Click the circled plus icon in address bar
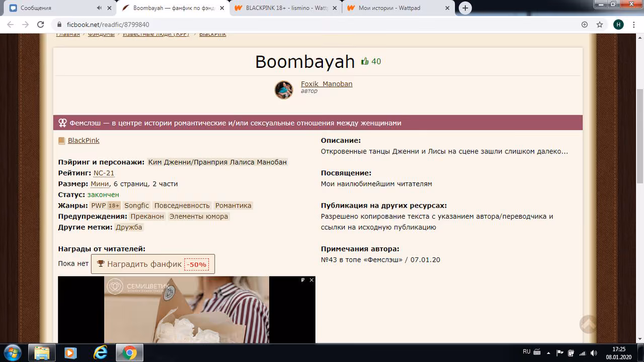 click(585, 25)
